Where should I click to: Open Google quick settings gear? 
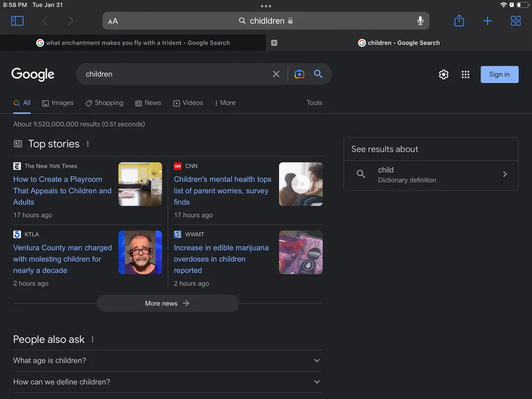(443, 74)
